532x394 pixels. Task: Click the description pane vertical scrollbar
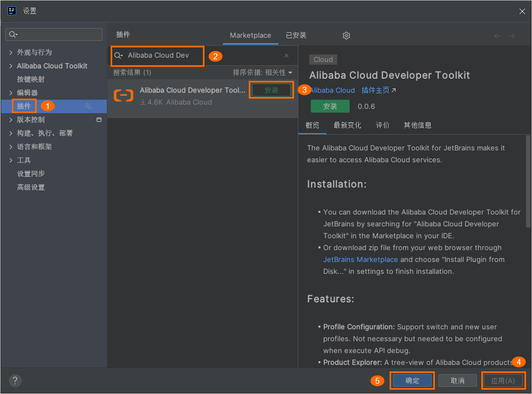pos(528,182)
